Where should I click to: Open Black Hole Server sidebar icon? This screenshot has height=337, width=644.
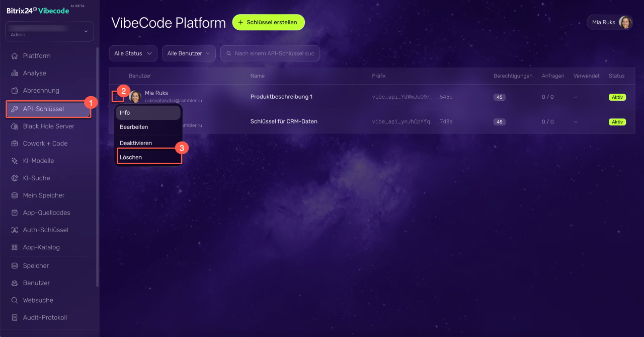click(15, 126)
